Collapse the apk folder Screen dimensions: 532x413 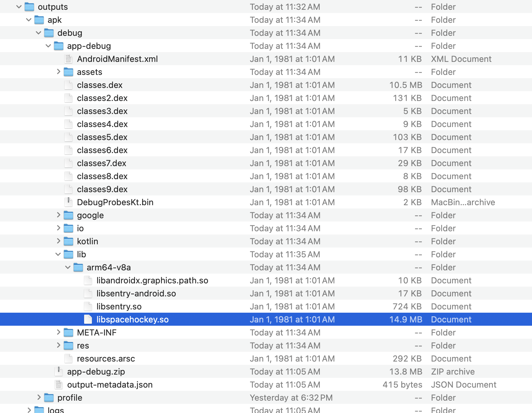tap(29, 20)
